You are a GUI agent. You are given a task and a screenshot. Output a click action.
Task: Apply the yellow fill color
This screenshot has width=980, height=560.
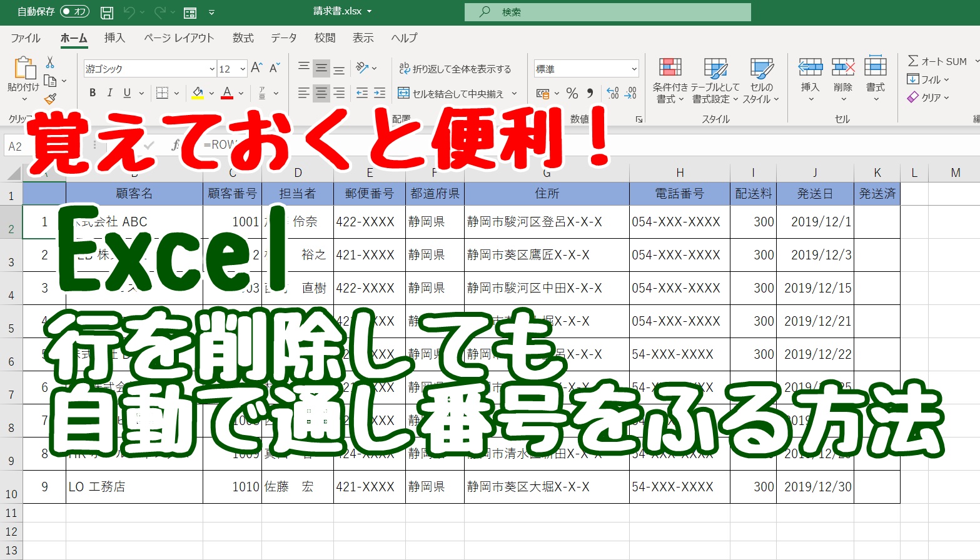click(198, 93)
